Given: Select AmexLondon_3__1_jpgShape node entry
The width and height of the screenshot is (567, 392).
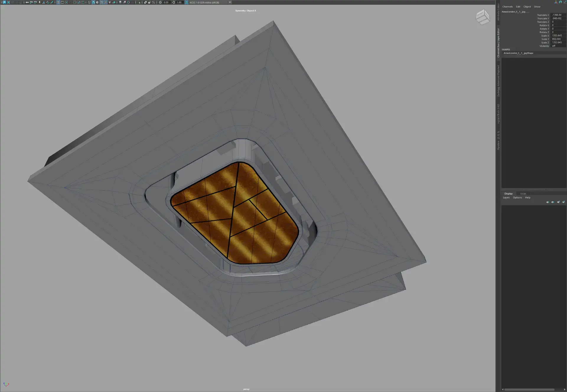Looking at the screenshot, I should [x=518, y=53].
